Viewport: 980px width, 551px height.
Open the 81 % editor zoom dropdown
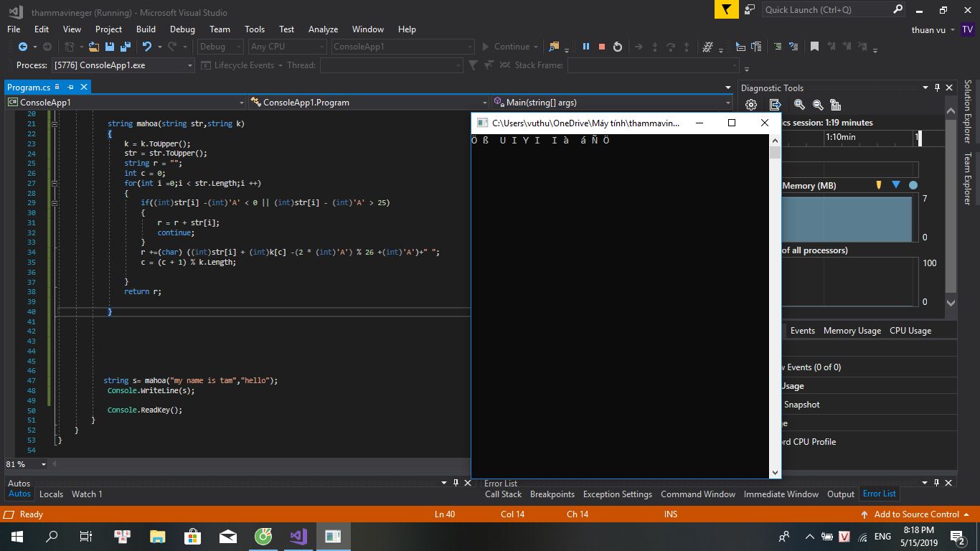(x=44, y=464)
